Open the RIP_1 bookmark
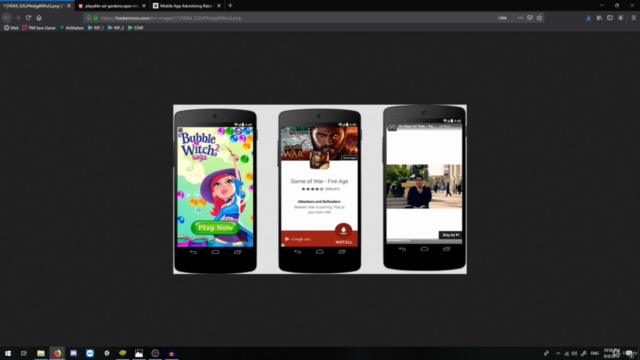640x360 pixels. click(x=96, y=28)
